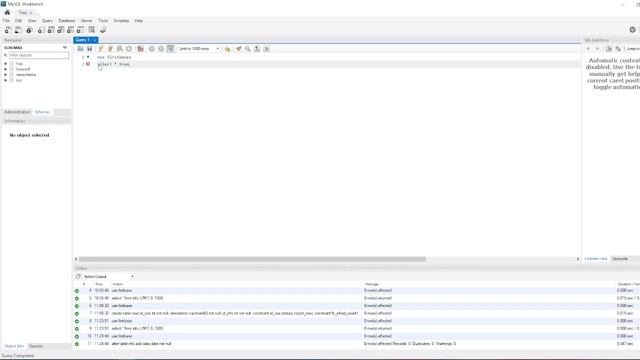Open the Help menu
The height and width of the screenshot is (360, 640).
coord(139,20)
